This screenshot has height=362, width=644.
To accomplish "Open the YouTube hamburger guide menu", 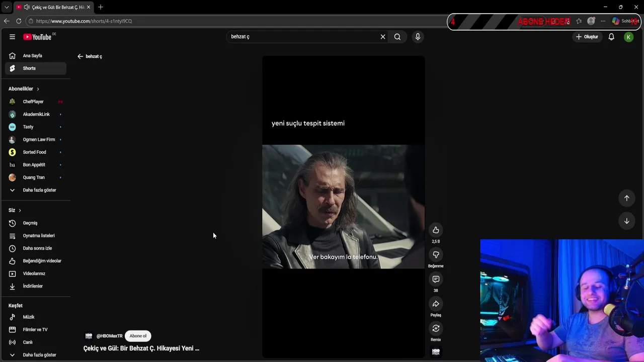I will 12,37.
